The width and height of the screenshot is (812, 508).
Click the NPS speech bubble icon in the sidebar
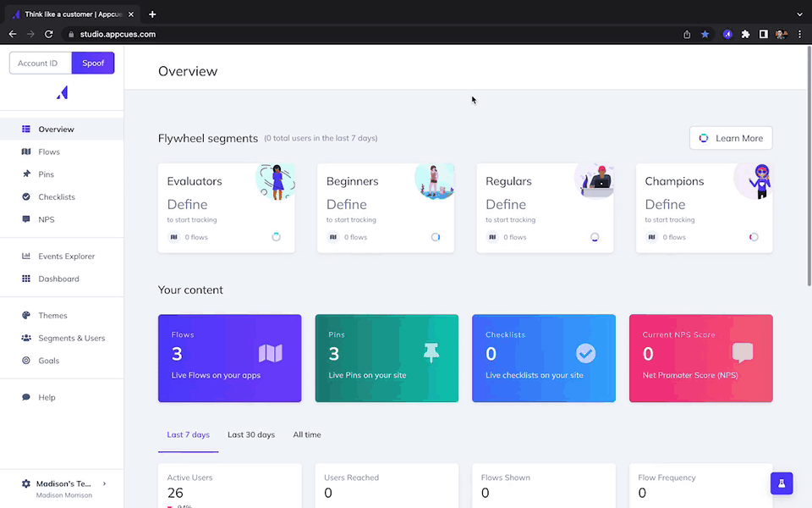(x=26, y=219)
